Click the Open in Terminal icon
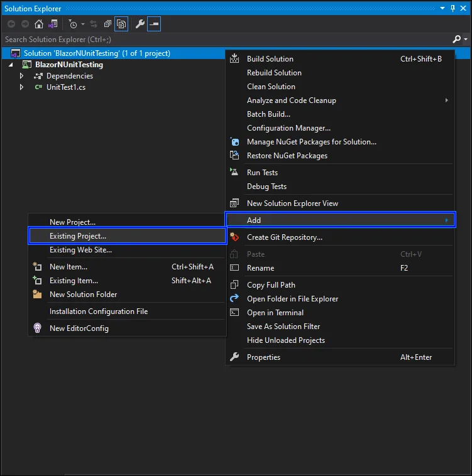The width and height of the screenshot is (472, 476). coord(234,312)
